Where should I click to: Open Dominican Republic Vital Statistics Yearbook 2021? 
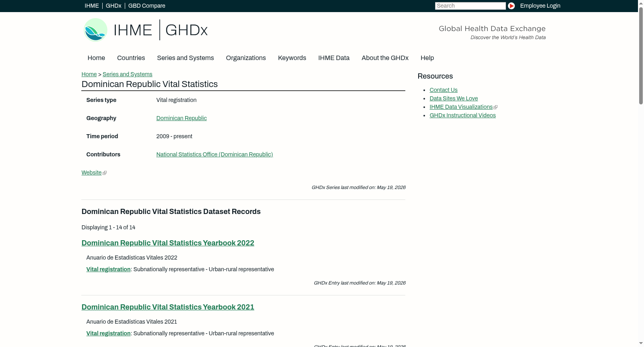168,307
